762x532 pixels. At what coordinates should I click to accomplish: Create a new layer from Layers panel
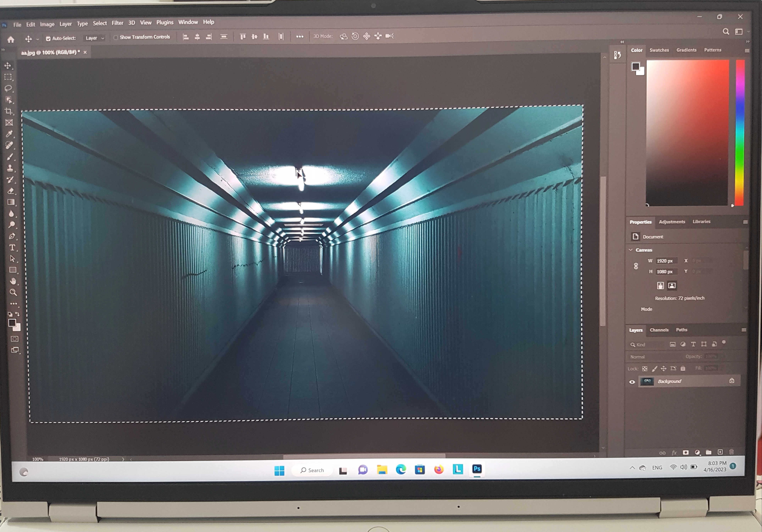coord(720,452)
